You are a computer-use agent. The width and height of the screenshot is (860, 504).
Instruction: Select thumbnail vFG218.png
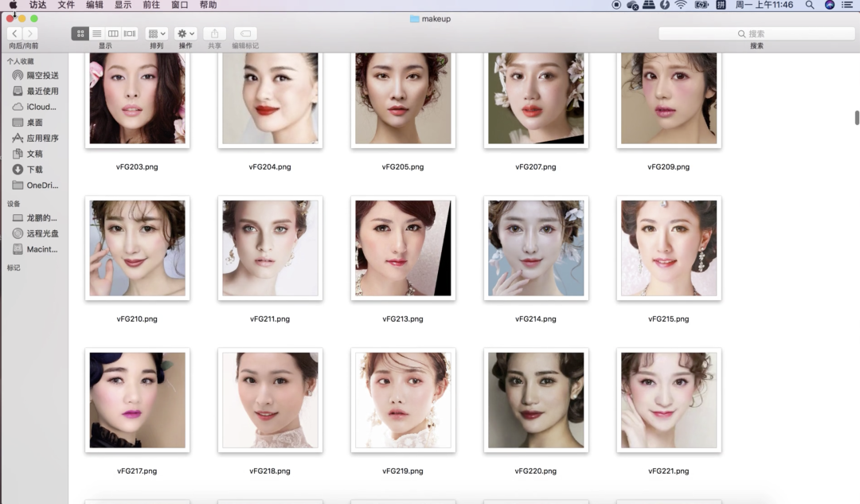coord(270,400)
